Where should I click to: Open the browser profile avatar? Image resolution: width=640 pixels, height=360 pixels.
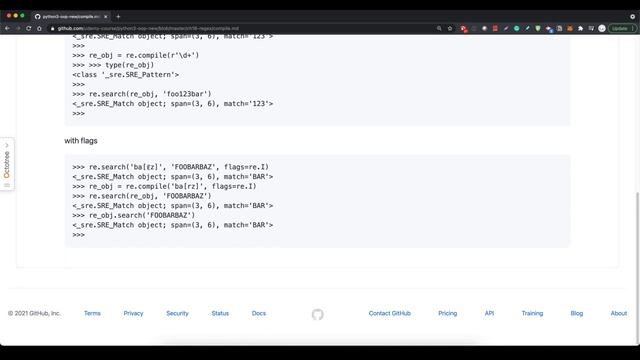pos(602,29)
